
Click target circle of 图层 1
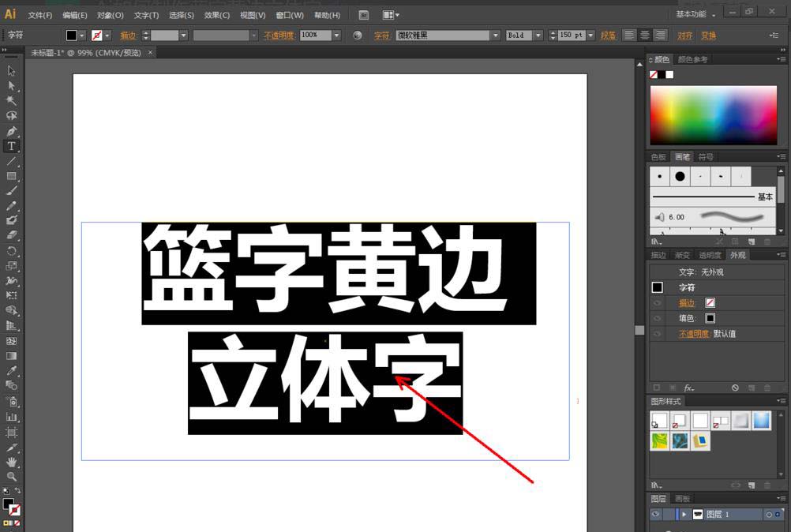(769, 515)
